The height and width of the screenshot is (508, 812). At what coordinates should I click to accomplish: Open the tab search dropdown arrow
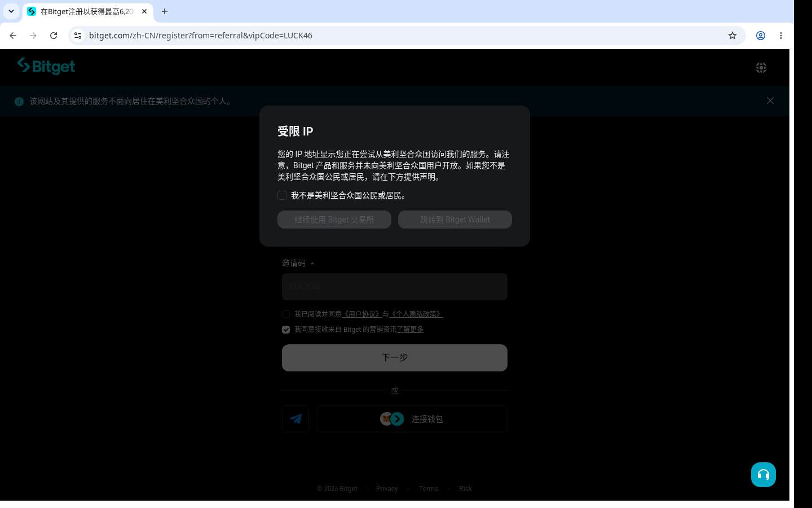point(11,11)
